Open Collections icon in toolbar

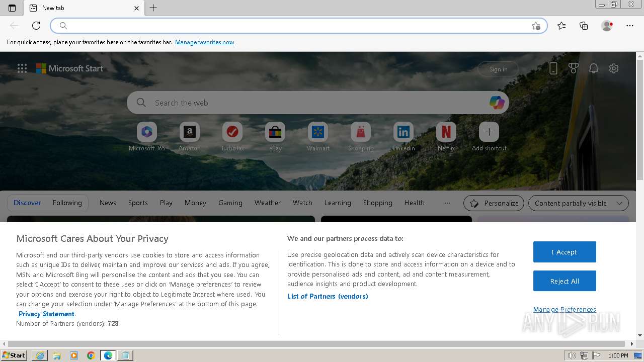(584, 26)
